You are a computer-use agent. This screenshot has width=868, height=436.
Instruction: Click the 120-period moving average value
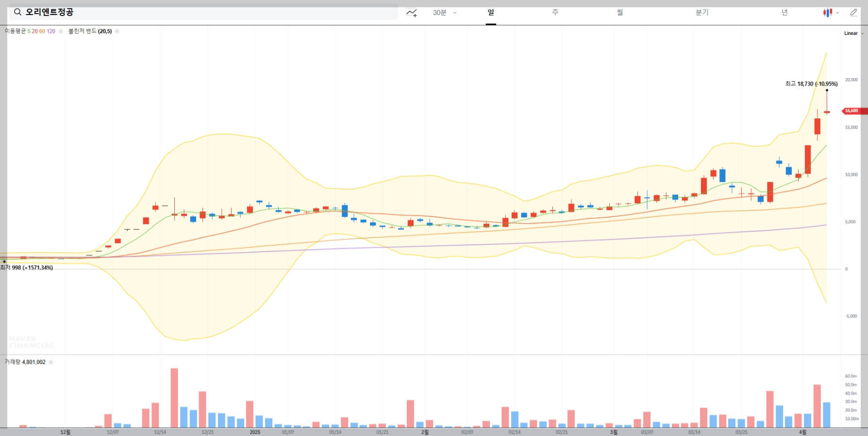pos(51,31)
